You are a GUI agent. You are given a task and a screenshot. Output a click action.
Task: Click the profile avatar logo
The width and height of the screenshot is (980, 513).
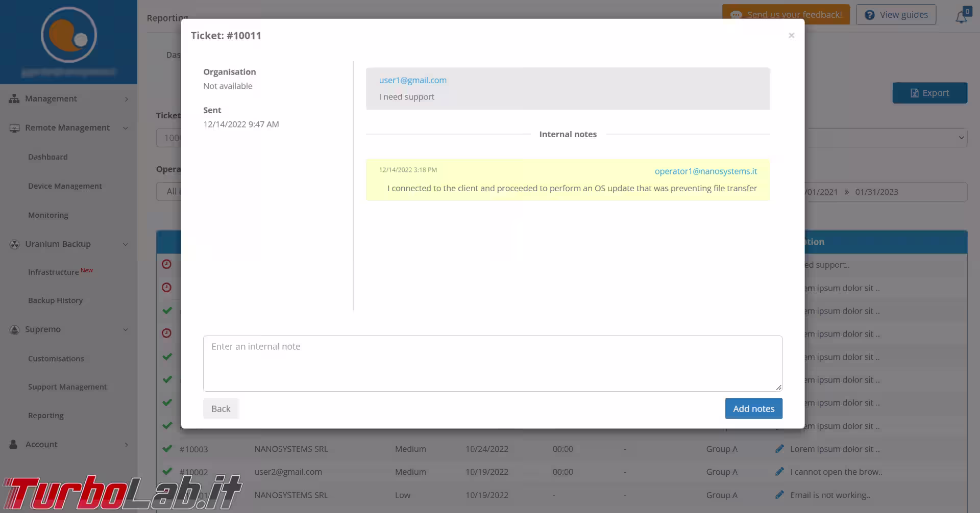click(x=69, y=35)
